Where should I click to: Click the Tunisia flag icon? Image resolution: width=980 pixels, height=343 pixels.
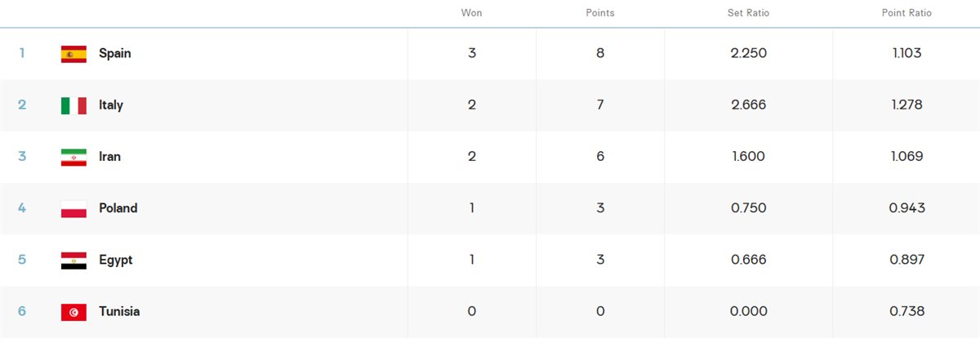[x=73, y=312]
